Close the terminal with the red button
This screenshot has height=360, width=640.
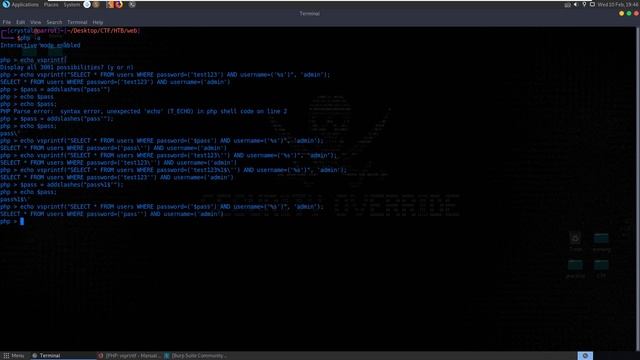point(636,13)
